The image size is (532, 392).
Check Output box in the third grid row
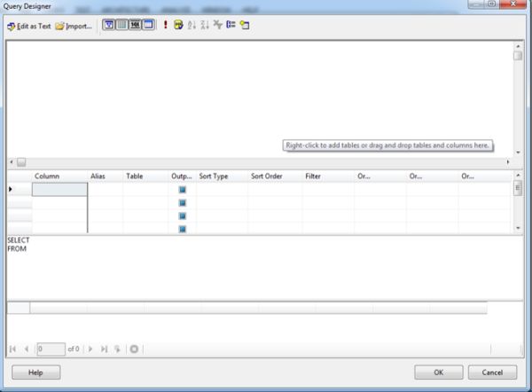[x=182, y=216]
